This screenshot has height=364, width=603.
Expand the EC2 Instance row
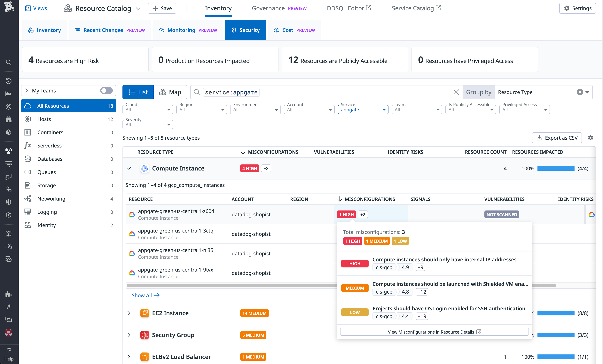[x=129, y=313]
